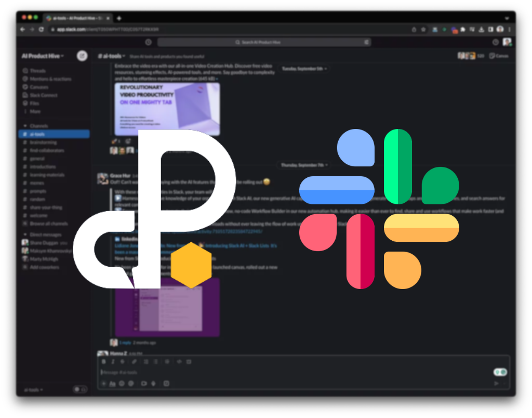Screen dimensions: 532x418
Task: Reload the page in browser
Action: pos(42,30)
